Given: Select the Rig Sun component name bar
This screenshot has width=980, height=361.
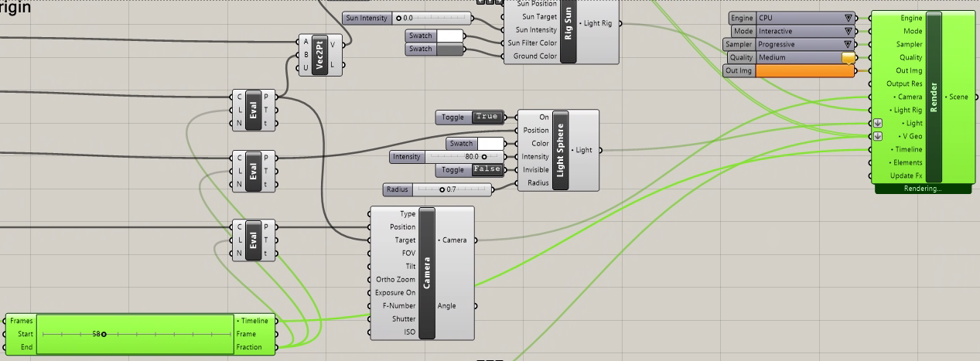Looking at the screenshot, I should point(569,29).
